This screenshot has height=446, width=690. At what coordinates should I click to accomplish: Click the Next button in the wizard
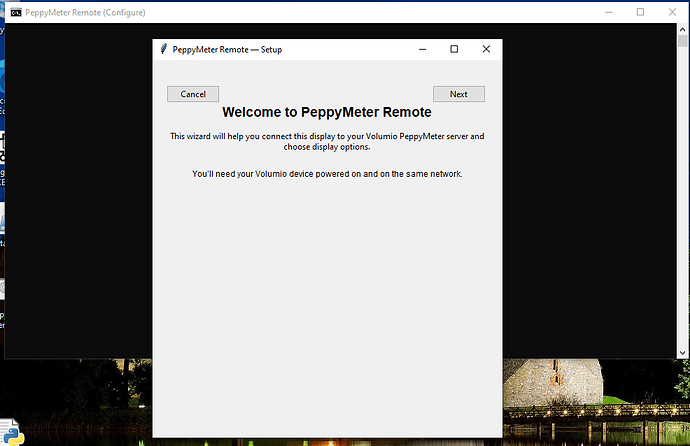pos(458,94)
